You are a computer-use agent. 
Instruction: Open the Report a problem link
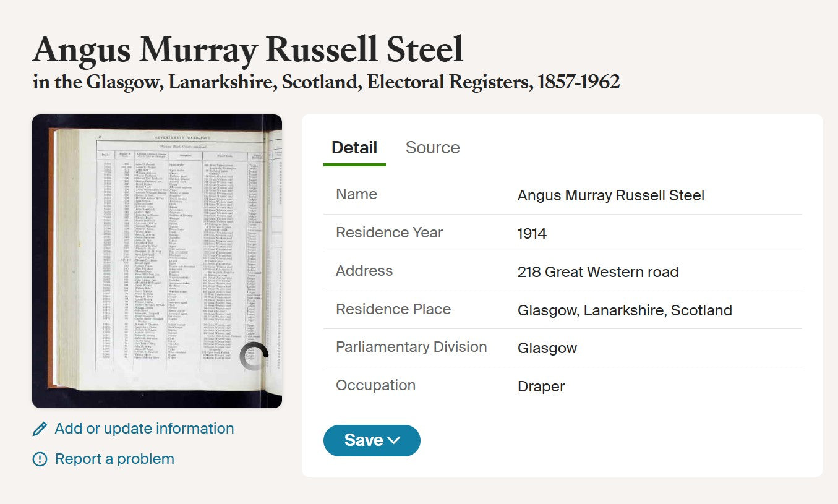114,459
